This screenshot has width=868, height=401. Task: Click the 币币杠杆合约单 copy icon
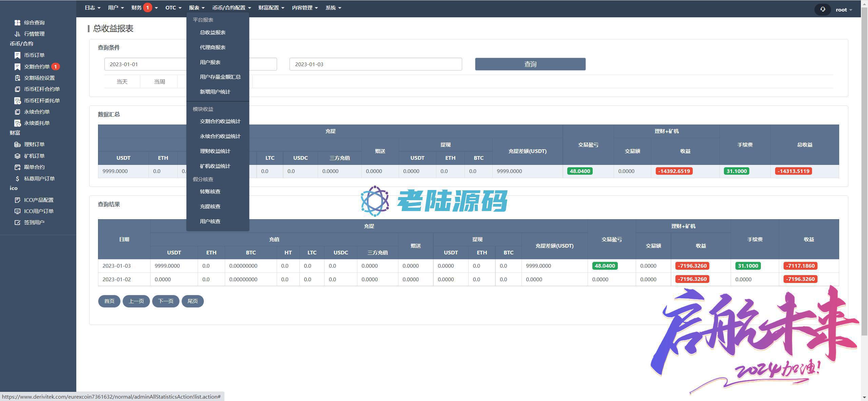tap(17, 89)
